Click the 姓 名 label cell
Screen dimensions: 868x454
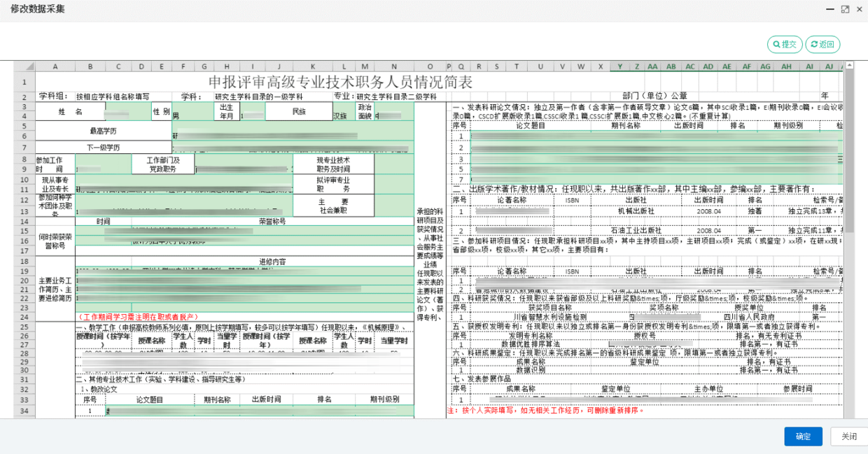[69, 111]
